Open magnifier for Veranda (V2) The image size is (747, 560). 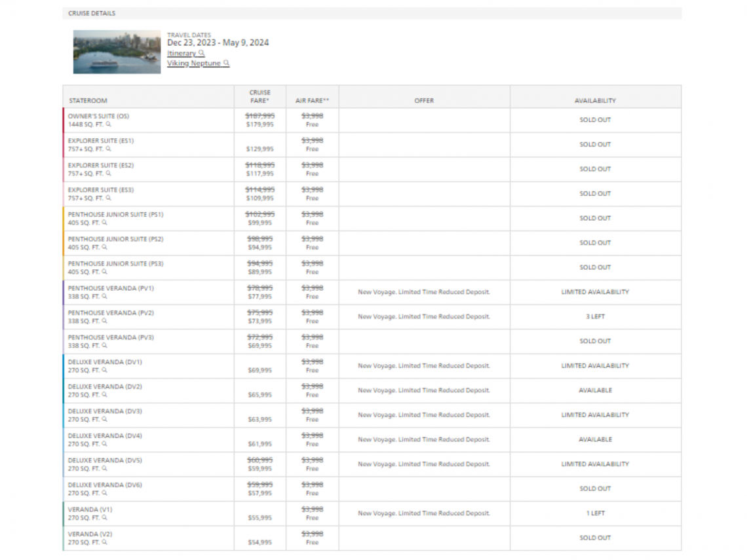(104, 542)
